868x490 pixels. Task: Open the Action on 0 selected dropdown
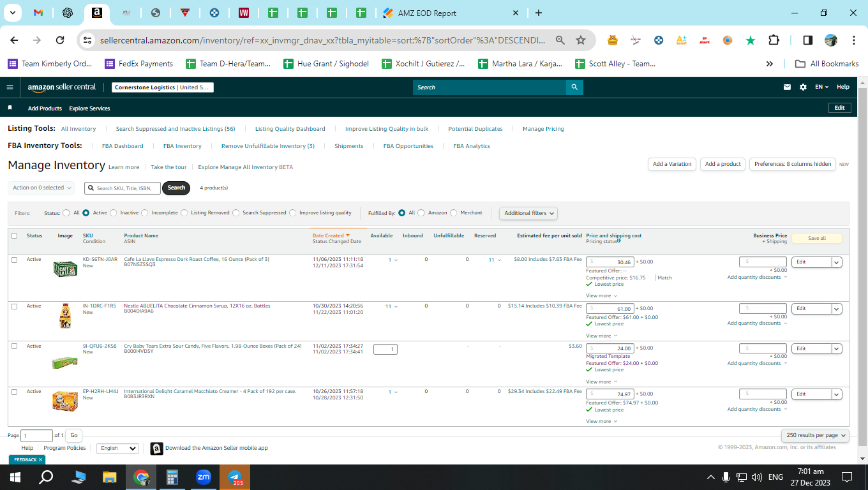(x=41, y=188)
